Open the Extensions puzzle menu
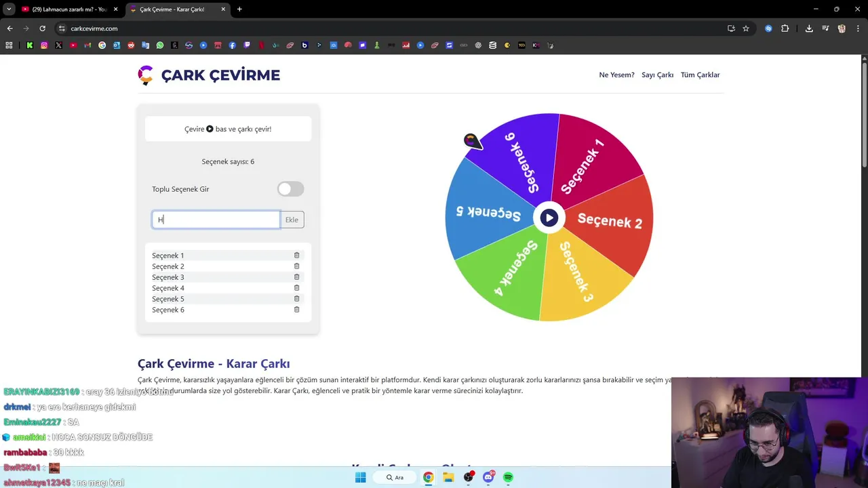Image resolution: width=868 pixels, height=488 pixels. click(785, 28)
